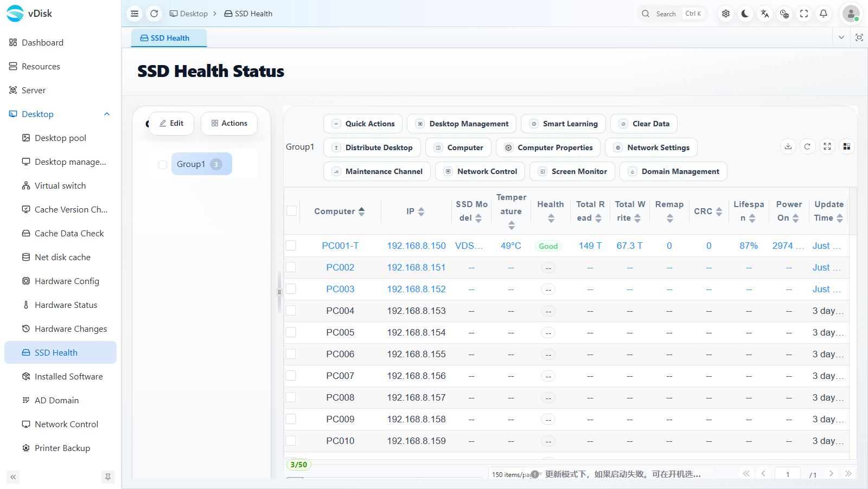Click the refresh icon beside hamburger menu
This screenshot has width=868, height=489.
tap(154, 14)
